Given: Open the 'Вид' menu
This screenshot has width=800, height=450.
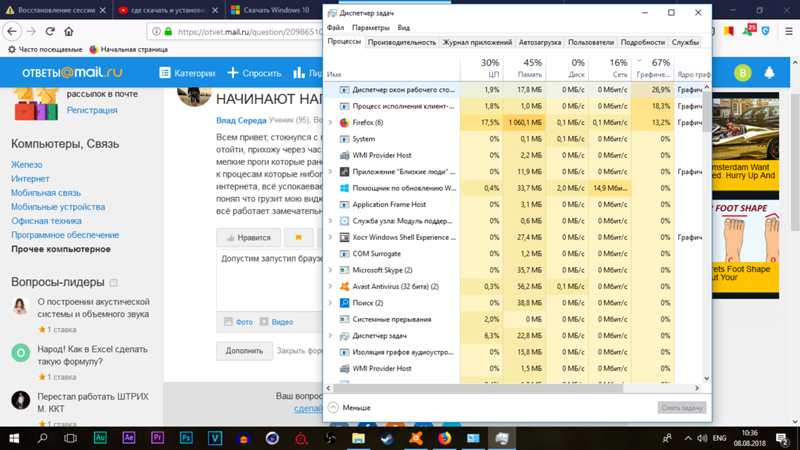Looking at the screenshot, I should [404, 28].
